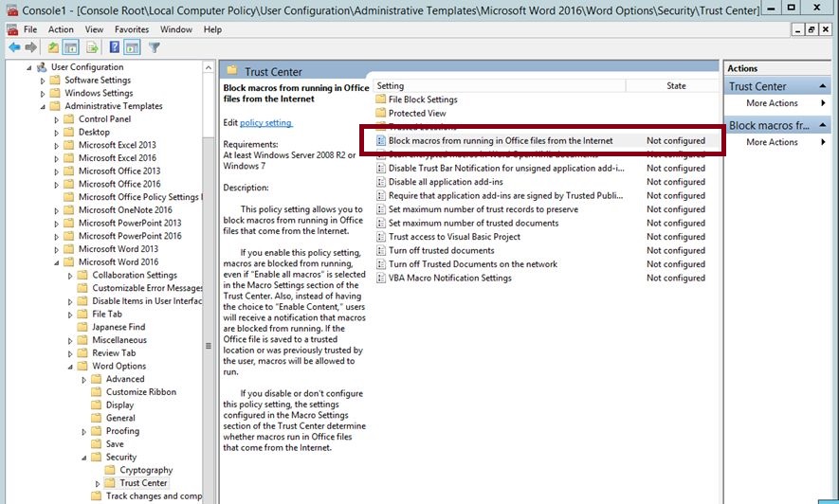
Task: Expand the Proofing folder arrow
Action: click(83, 431)
